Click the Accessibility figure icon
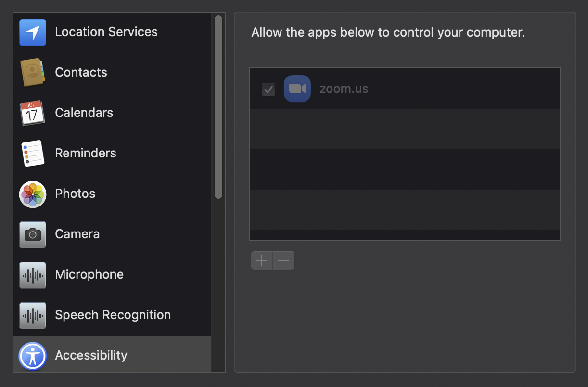 click(33, 356)
